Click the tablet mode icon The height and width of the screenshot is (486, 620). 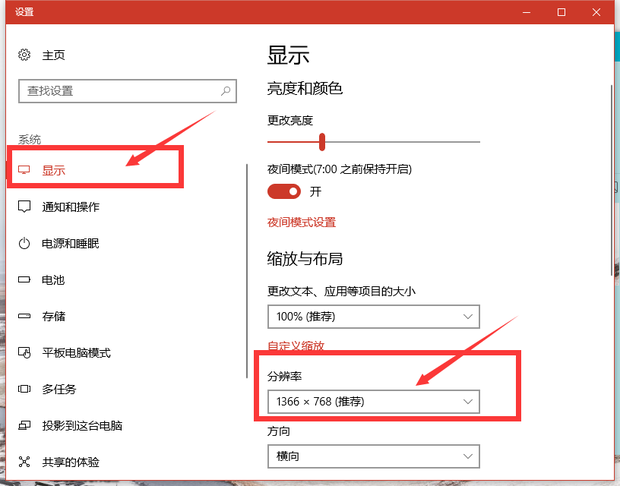(x=24, y=352)
